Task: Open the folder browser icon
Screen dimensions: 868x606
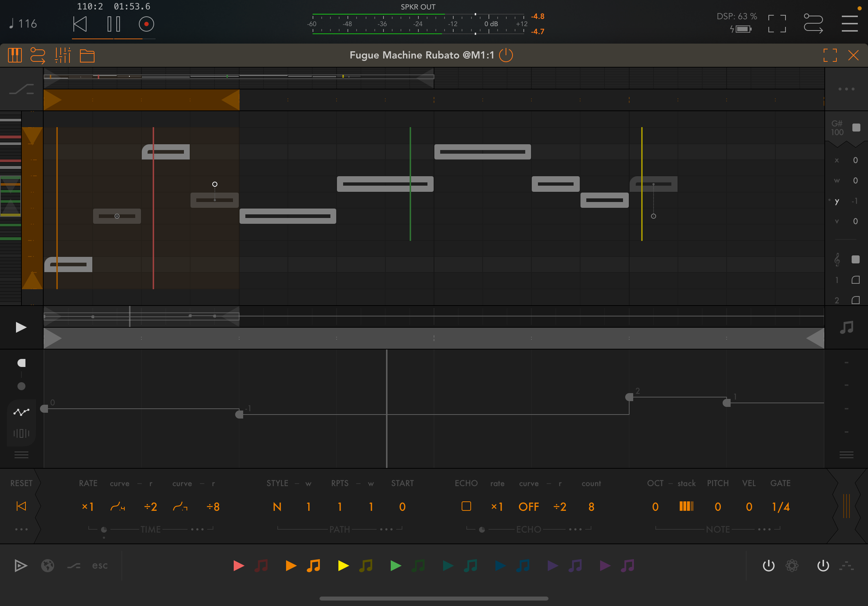Action: [x=87, y=56]
